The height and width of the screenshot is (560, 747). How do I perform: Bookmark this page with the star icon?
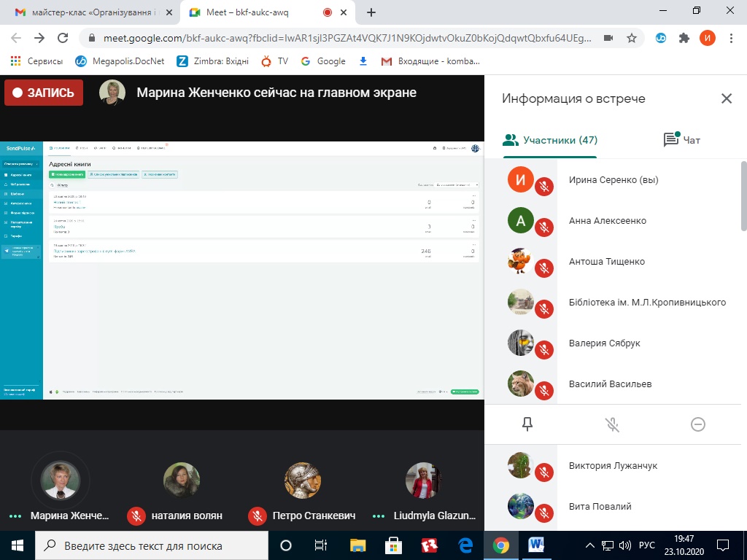631,38
